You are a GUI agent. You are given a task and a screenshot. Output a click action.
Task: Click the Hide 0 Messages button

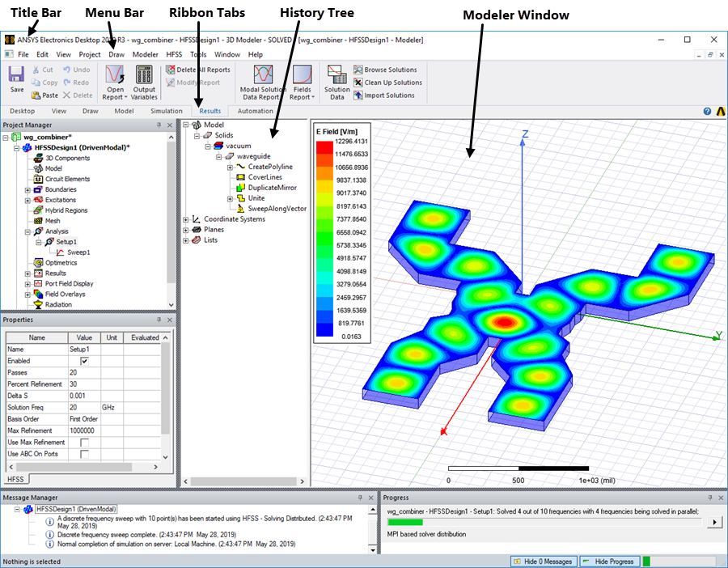(x=544, y=562)
